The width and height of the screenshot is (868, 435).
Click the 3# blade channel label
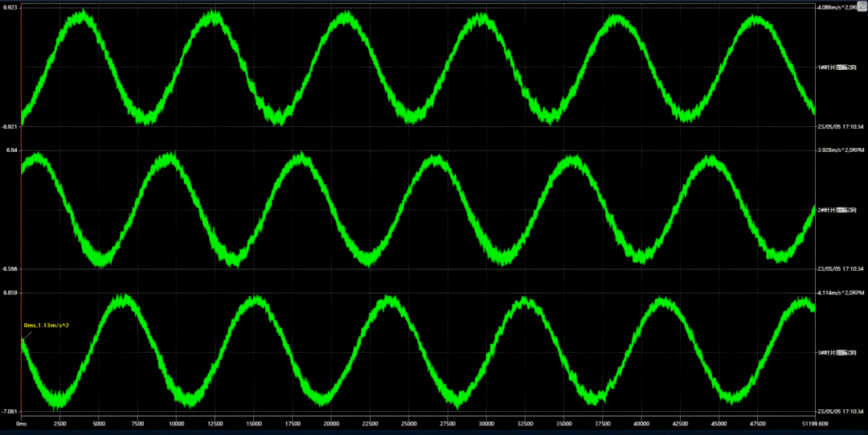tap(841, 352)
